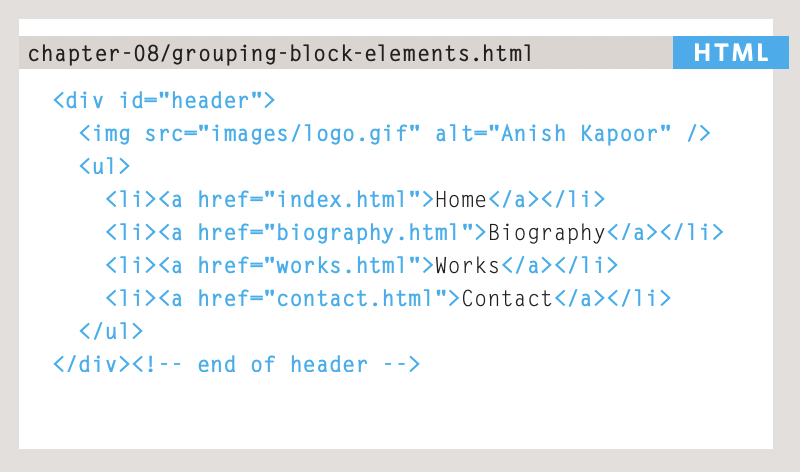The height and width of the screenshot is (472, 800).
Task: Click the Works link text
Action: pyautogui.click(x=467, y=265)
